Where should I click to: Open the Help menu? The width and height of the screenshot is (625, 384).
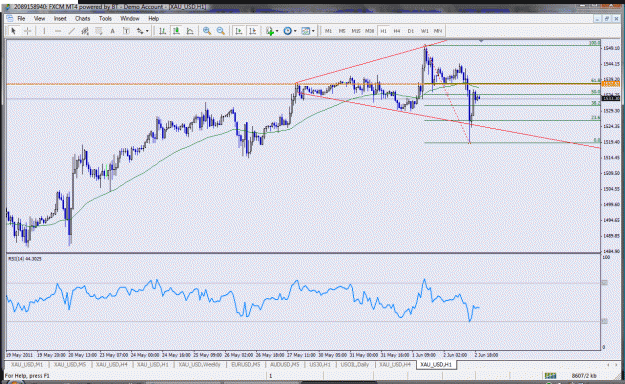(x=153, y=19)
